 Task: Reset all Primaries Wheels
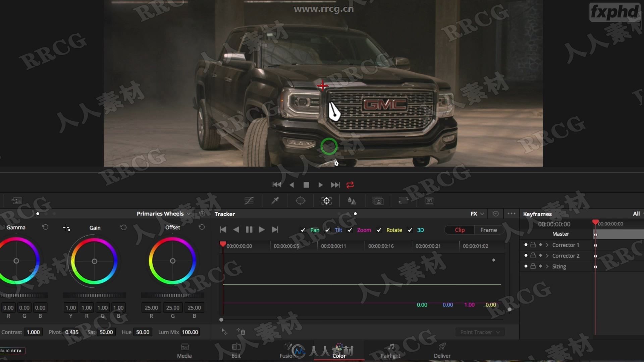click(202, 214)
